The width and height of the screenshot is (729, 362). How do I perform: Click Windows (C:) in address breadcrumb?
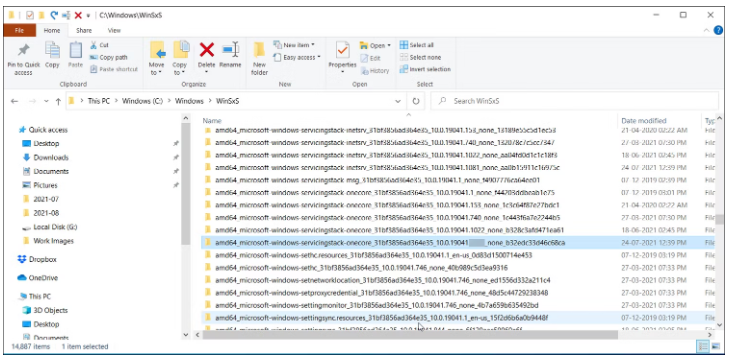pos(142,101)
